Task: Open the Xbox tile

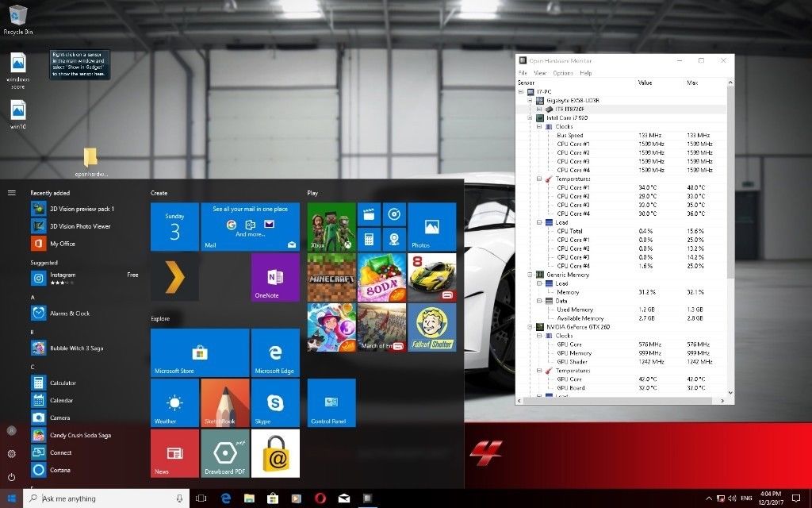Action: [x=331, y=226]
